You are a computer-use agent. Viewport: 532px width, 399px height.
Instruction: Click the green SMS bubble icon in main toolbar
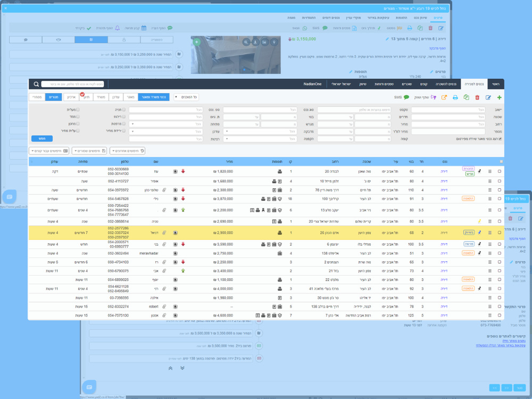406,97
